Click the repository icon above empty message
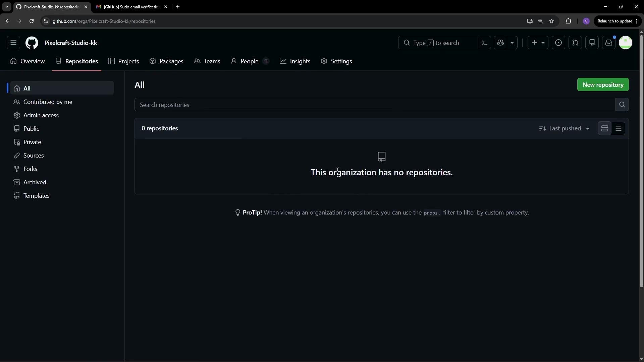 tap(382, 157)
